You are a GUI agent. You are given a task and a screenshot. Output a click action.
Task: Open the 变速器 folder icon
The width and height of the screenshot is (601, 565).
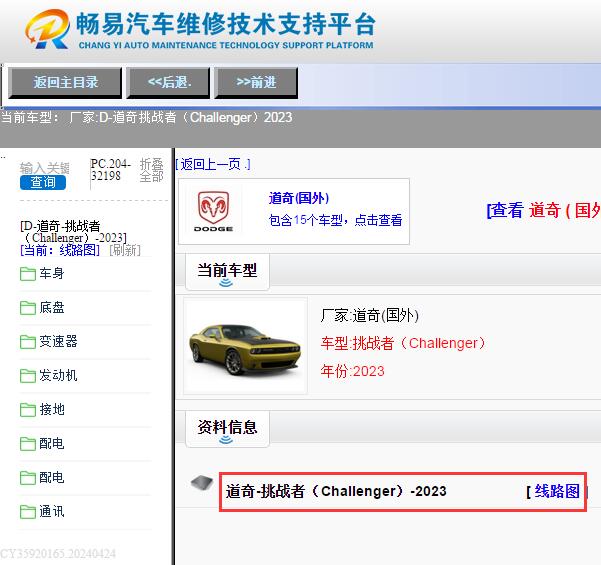click(28, 342)
